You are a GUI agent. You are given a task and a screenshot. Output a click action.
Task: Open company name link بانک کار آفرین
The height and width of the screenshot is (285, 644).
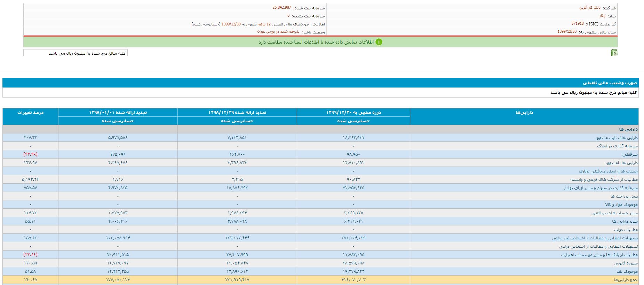[587, 8]
